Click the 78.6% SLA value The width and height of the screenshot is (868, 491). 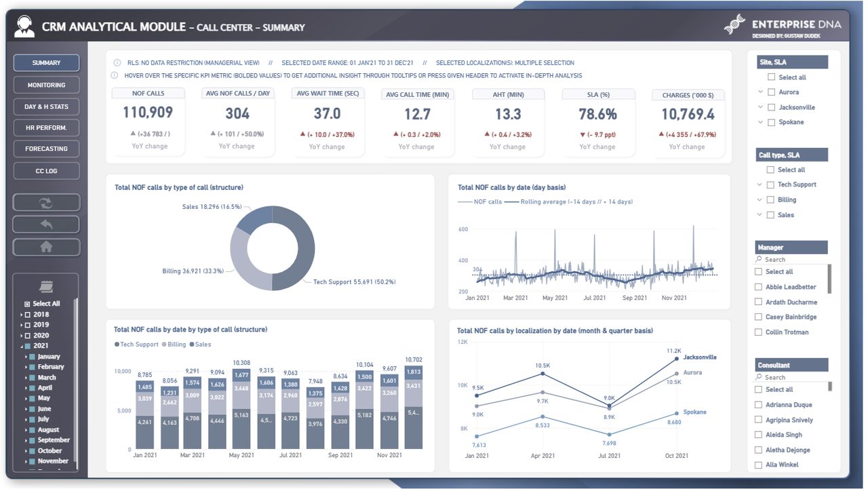[x=597, y=114]
